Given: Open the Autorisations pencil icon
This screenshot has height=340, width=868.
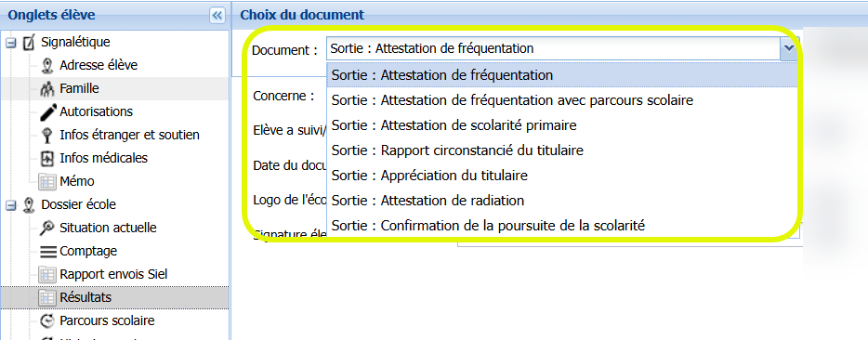Looking at the screenshot, I should 48,111.
